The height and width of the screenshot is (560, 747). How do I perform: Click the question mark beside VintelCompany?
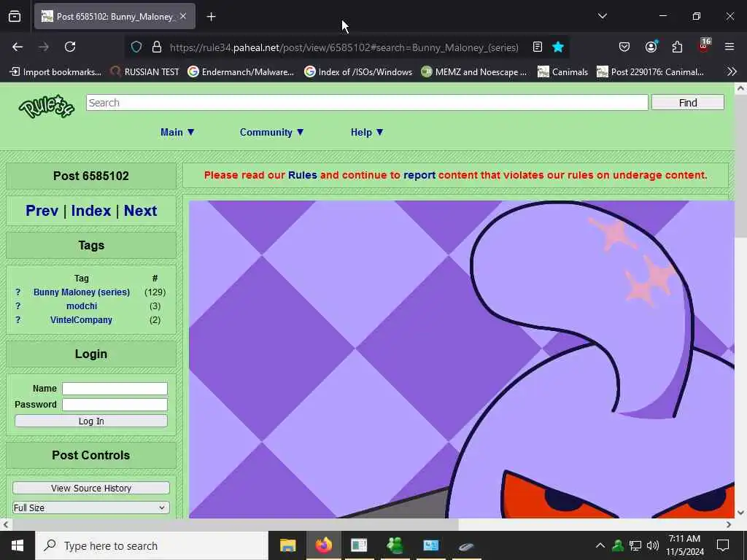click(18, 319)
